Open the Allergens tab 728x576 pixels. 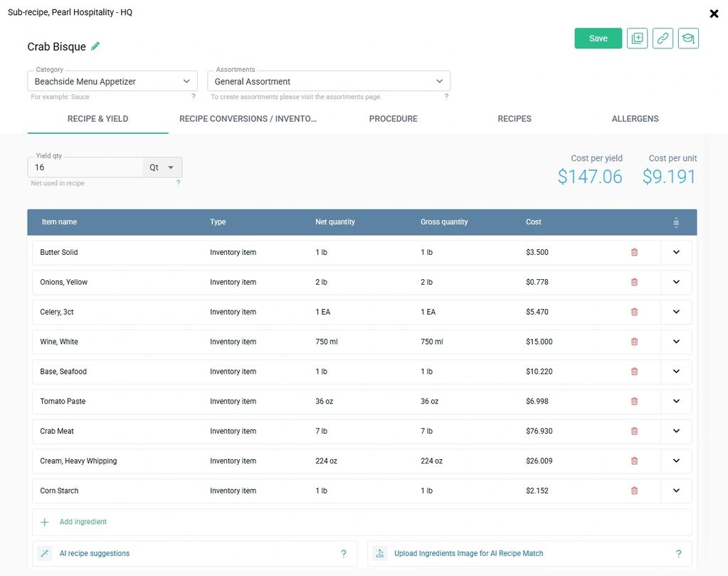click(x=635, y=119)
